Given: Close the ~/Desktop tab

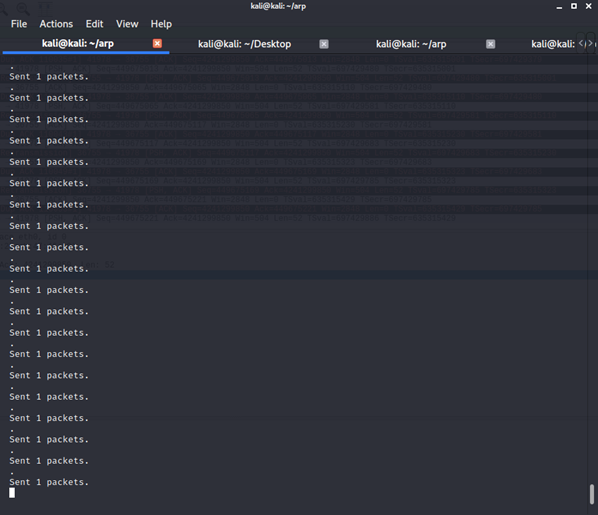Looking at the screenshot, I should click(x=324, y=44).
